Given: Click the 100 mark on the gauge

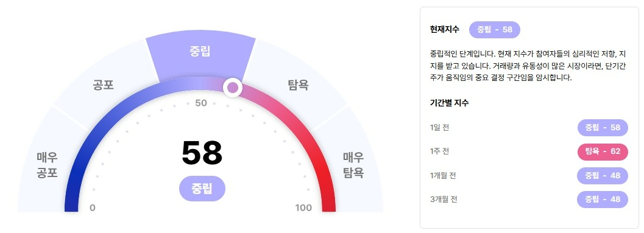Looking at the screenshot, I should (x=303, y=207).
